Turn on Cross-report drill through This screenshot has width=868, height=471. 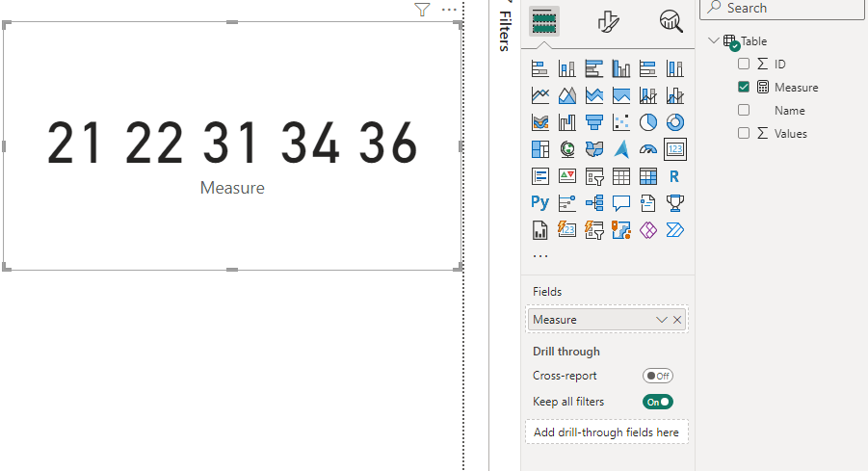658,376
